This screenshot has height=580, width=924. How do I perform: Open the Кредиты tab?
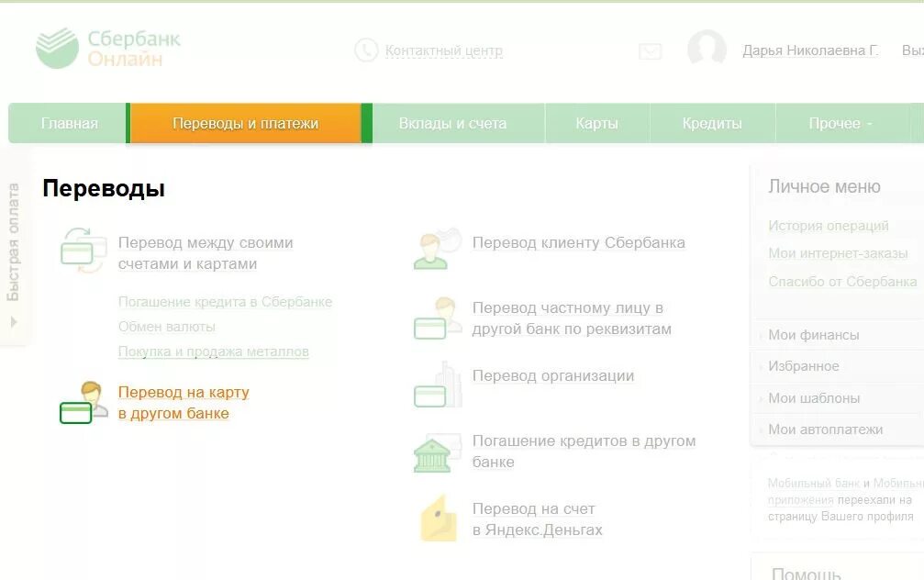(712, 123)
